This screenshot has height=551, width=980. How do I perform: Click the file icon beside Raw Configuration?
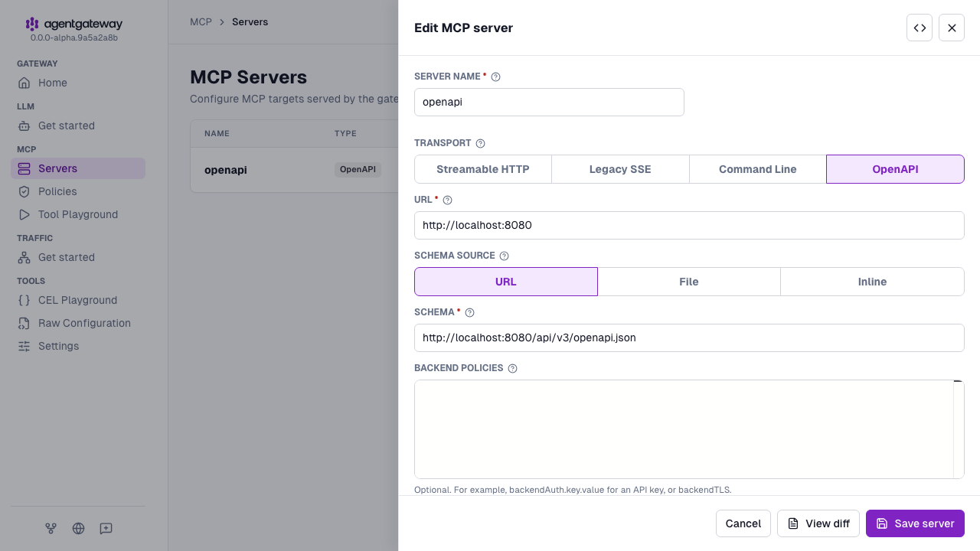(x=24, y=323)
